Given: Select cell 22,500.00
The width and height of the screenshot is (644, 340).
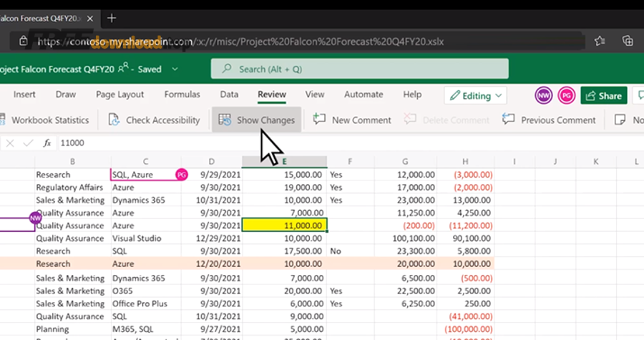Looking at the screenshot, I should coord(405,291).
